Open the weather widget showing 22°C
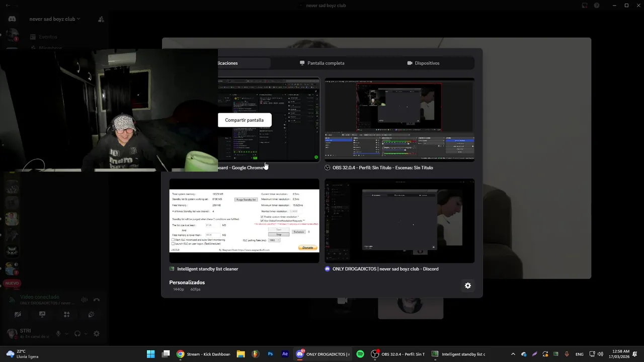This screenshot has width=644, height=362. point(23,354)
